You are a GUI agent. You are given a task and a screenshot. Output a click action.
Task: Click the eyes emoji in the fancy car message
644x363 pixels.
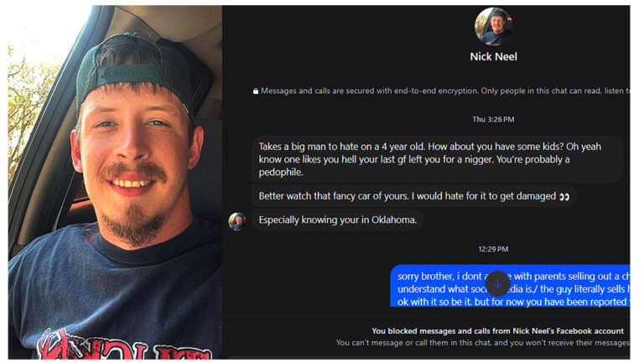click(x=564, y=197)
